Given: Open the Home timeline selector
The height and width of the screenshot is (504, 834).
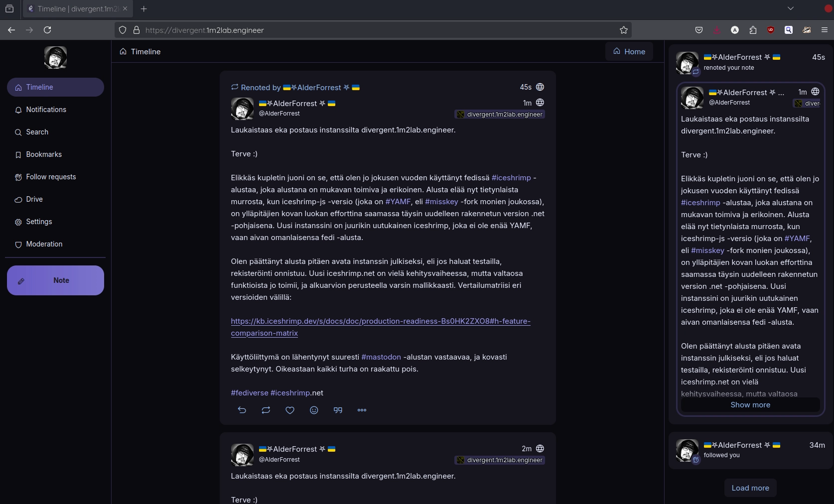Looking at the screenshot, I should (x=629, y=51).
